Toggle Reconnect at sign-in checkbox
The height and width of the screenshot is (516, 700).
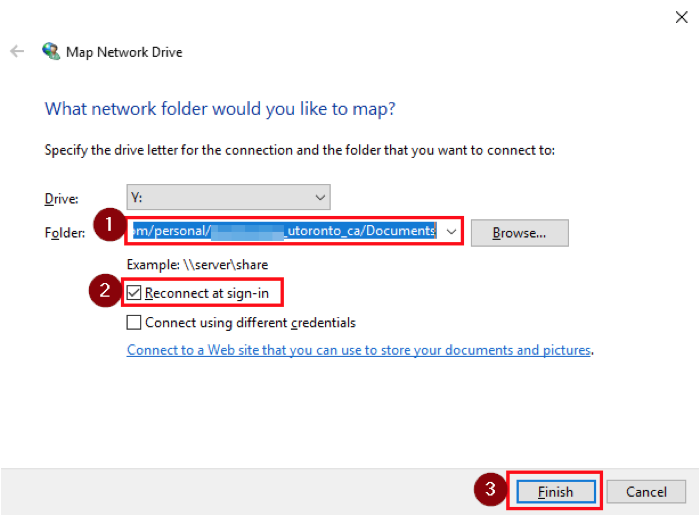click(x=134, y=293)
